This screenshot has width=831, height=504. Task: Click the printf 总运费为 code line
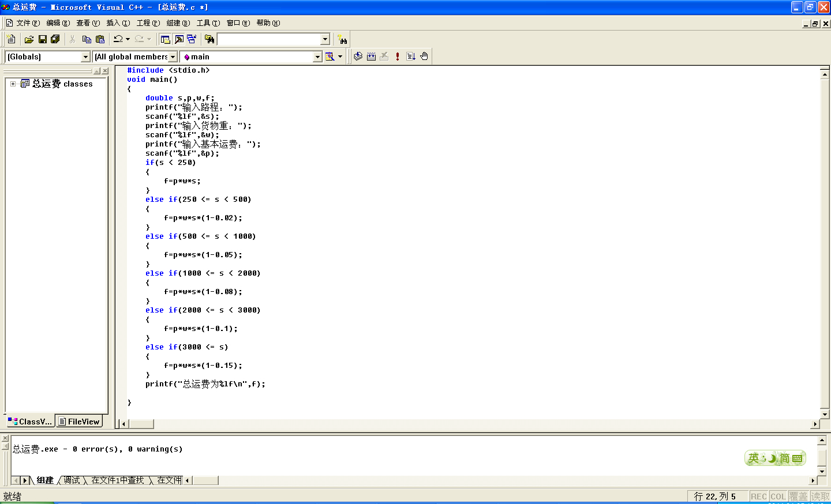point(205,384)
